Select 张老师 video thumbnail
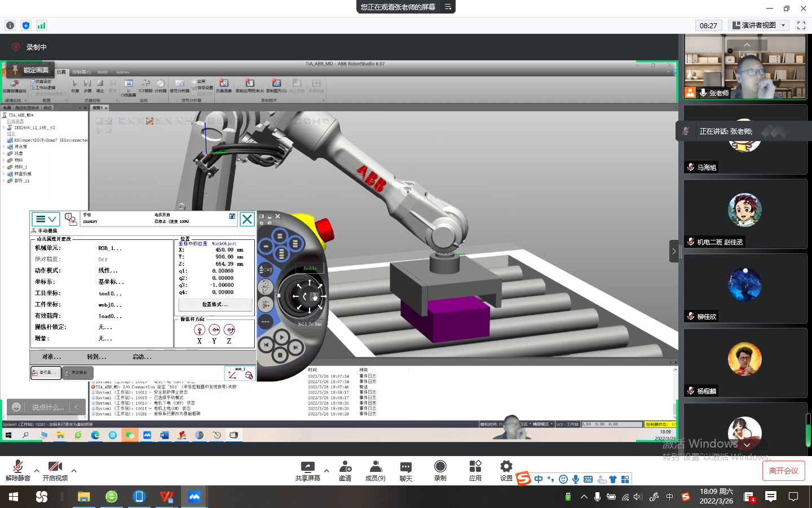The height and width of the screenshot is (508, 812). 744,67
